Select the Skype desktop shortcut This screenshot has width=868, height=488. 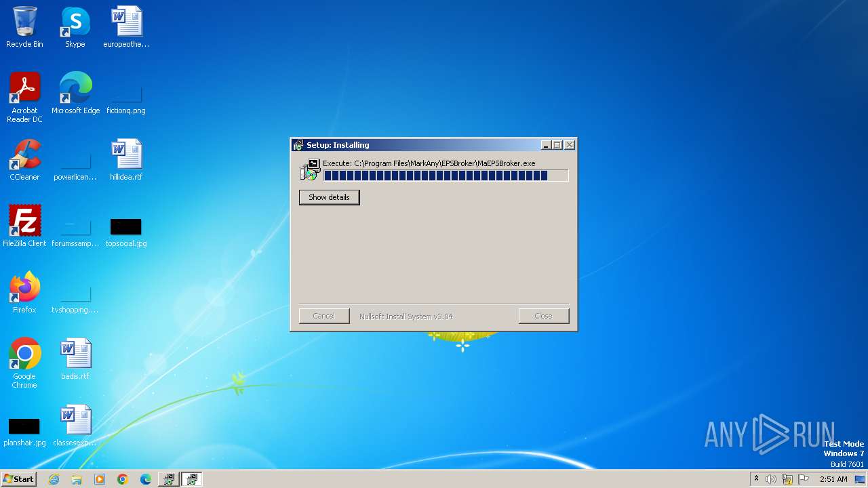(x=75, y=27)
